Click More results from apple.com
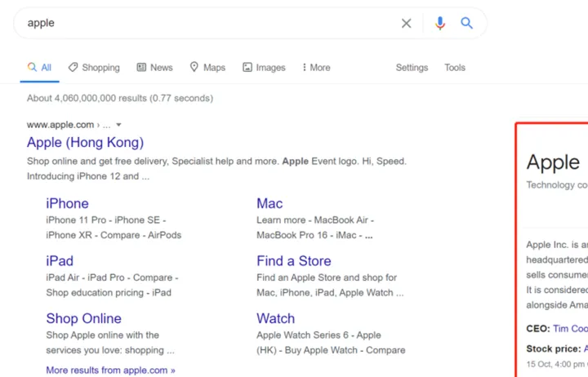Viewport: 588px width, 377px height. click(x=110, y=370)
